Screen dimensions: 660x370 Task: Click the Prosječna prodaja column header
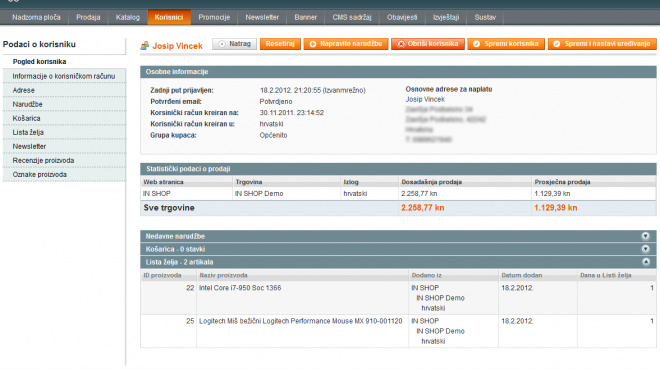[x=594, y=182]
